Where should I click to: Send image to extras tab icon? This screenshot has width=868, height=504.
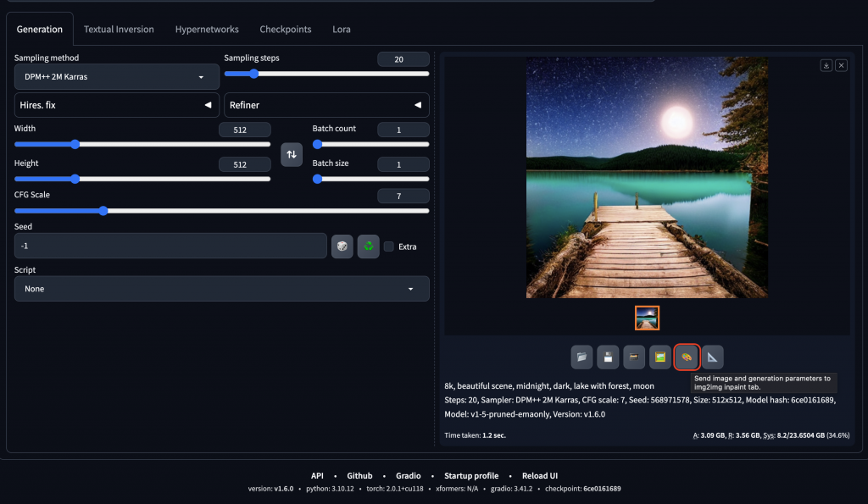tap(712, 357)
